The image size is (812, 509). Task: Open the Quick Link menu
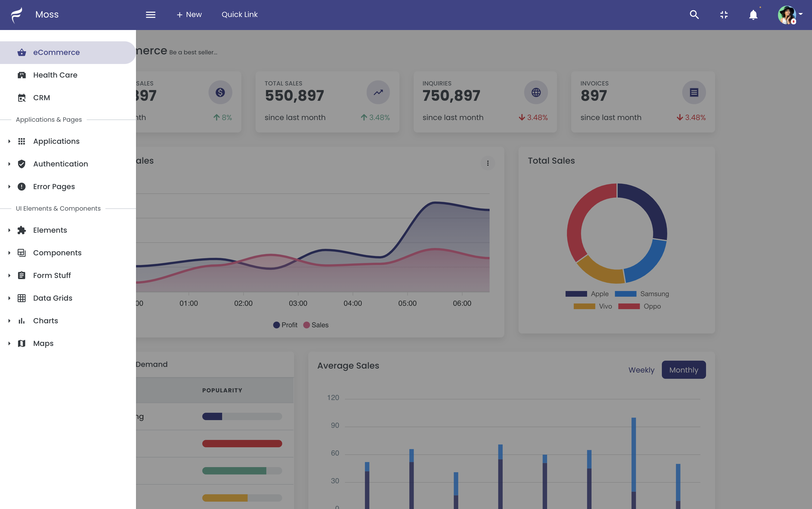240,14
